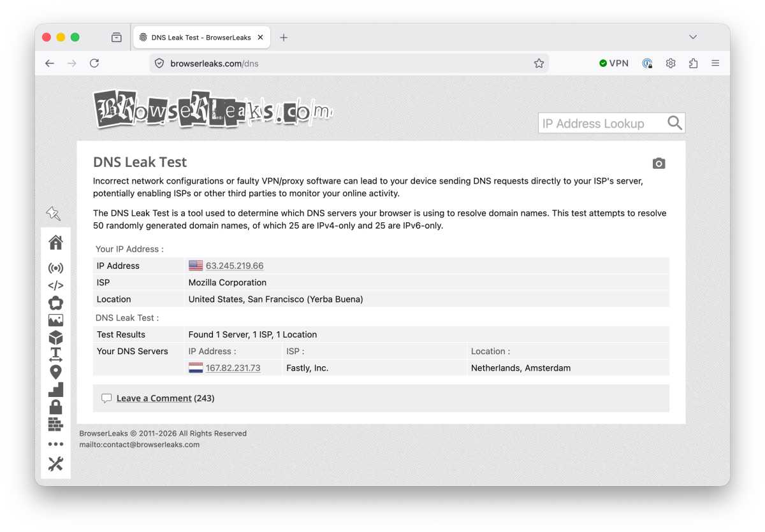Toggle the VPN connection indicator

[x=613, y=63]
